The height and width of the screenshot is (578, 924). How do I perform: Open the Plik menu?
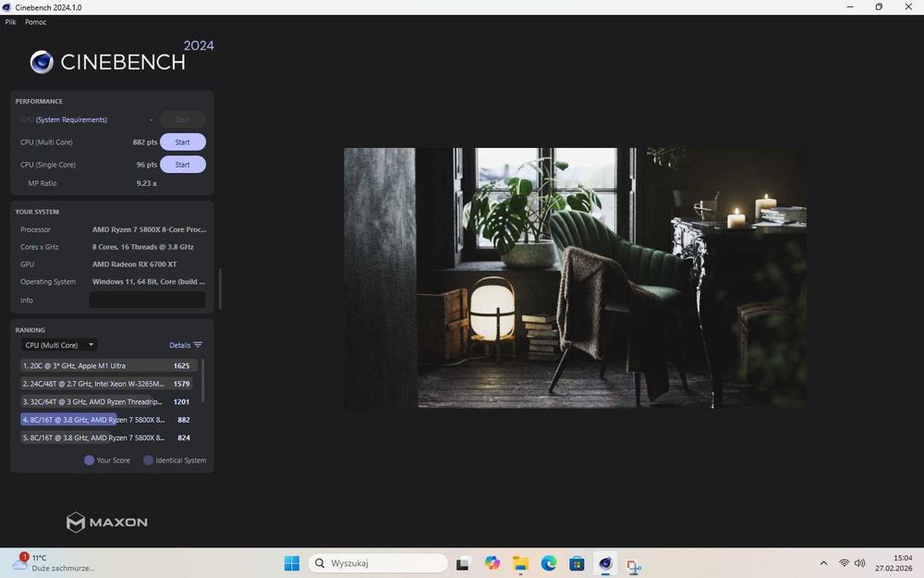pyautogui.click(x=10, y=22)
